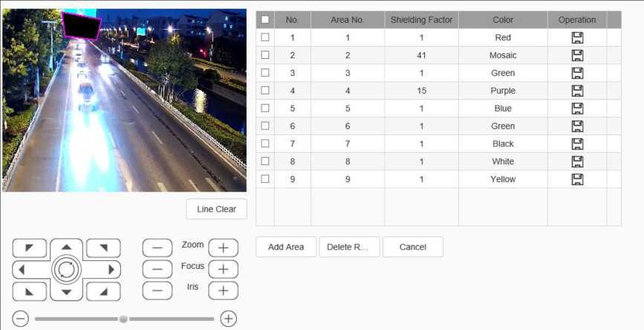The width and height of the screenshot is (644, 330).
Task: Save the Mosaic area row 2
Action: click(577, 55)
